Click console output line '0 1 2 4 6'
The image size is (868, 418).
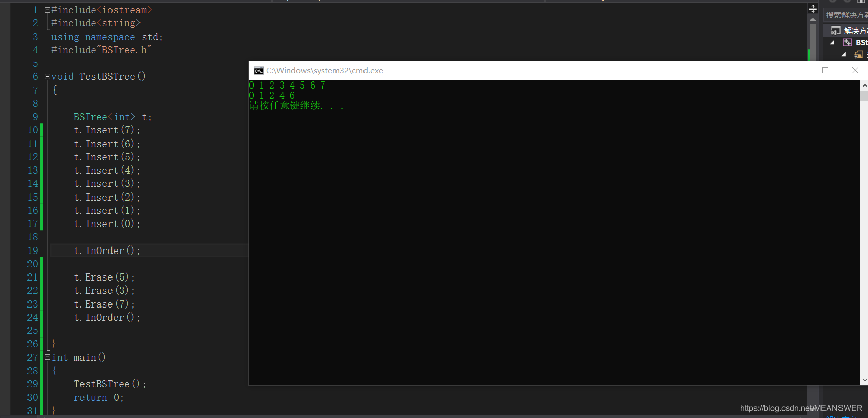[x=272, y=96]
